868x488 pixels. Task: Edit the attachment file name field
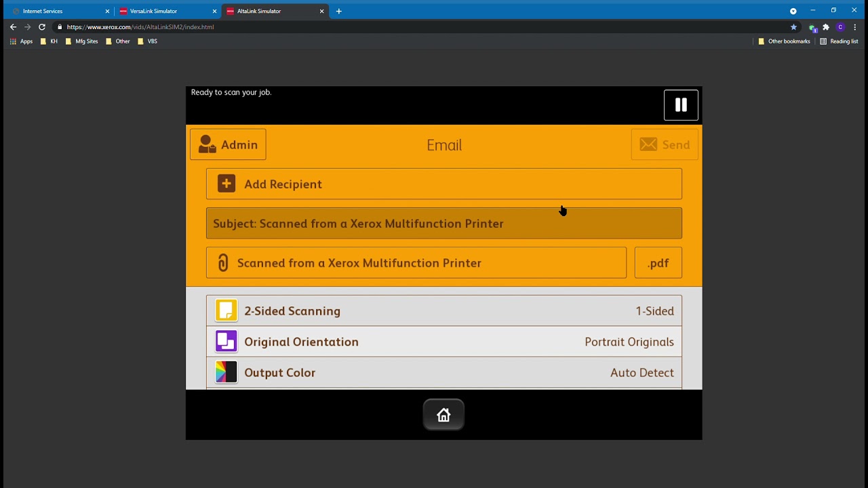(416, 262)
